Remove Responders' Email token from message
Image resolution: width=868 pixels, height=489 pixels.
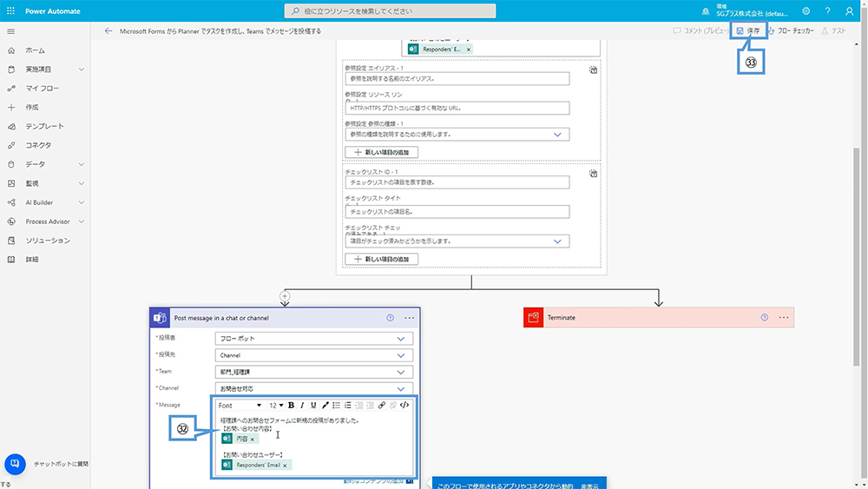285,466
